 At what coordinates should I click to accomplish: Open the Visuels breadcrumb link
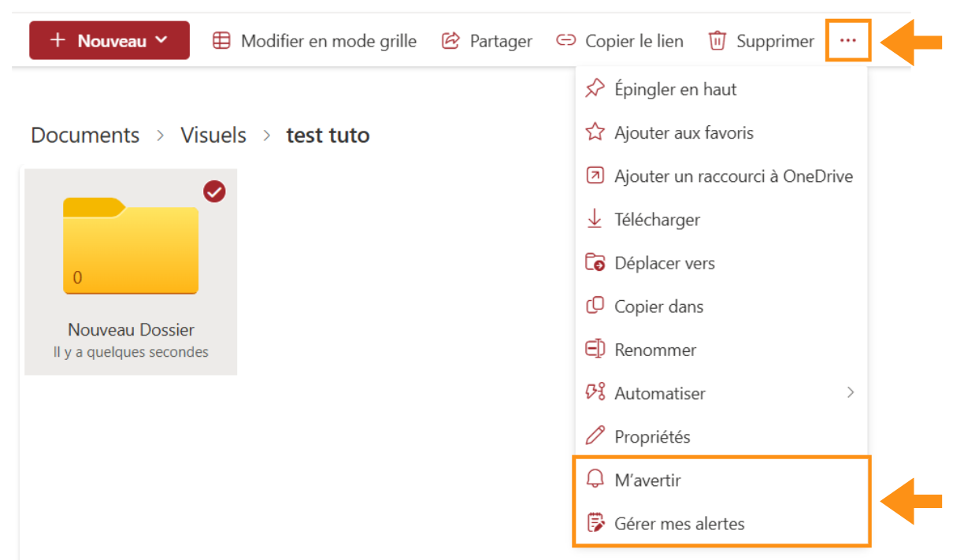click(x=213, y=135)
